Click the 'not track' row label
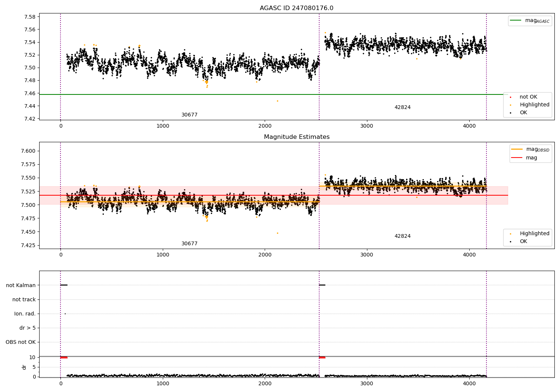 coord(24,299)
